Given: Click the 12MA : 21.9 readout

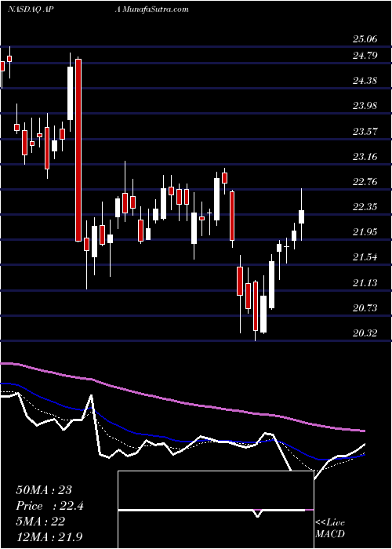Looking at the screenshot, I should [49, 536].
